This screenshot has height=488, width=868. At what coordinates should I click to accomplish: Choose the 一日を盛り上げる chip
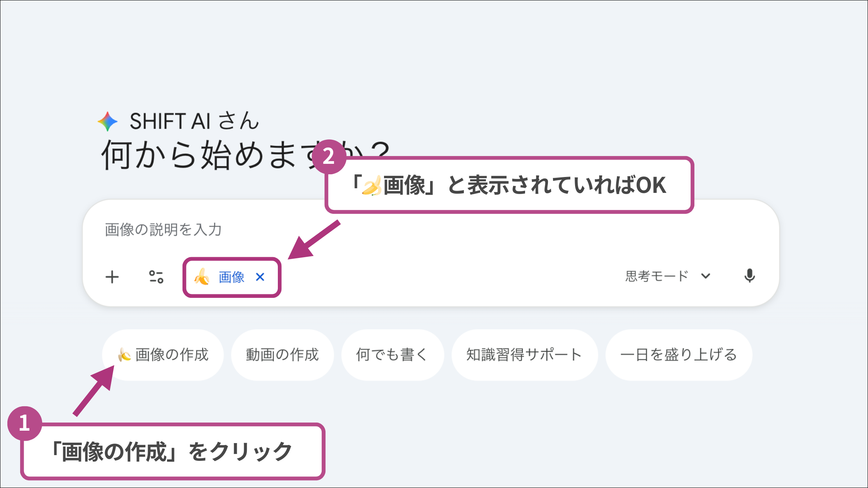pos(679,354)
